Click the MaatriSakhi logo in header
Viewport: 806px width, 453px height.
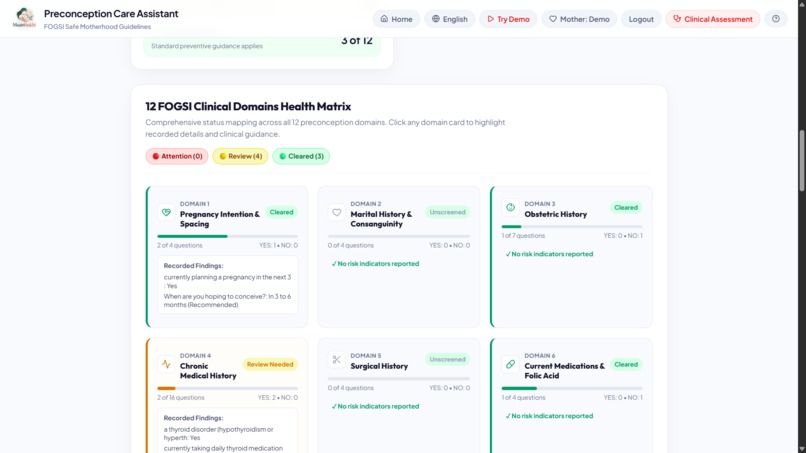24,18
